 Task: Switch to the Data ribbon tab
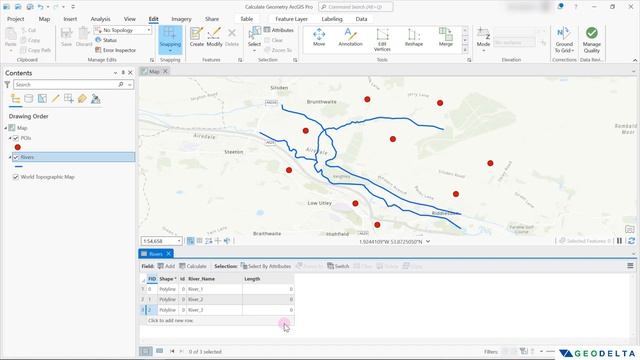click(x=361, y=19)
